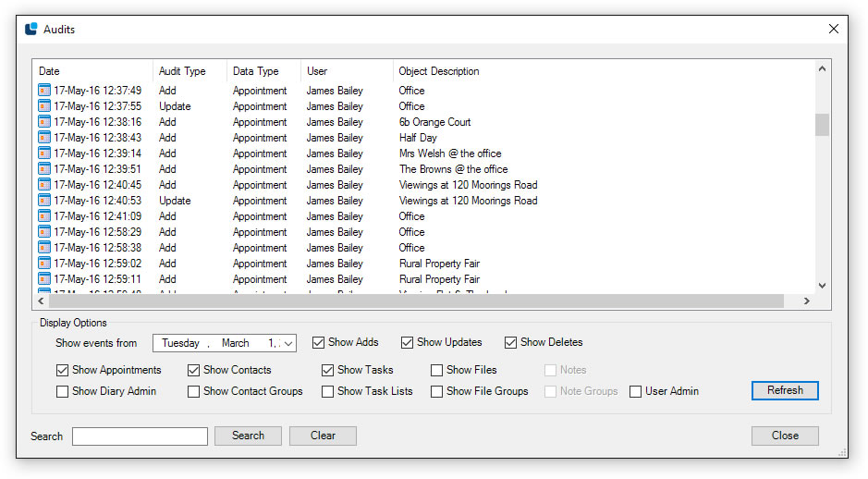Viewport: 868px width, 479px height.
Task: Click the horizontal scroll right arrow
Action: click(806, 301)
